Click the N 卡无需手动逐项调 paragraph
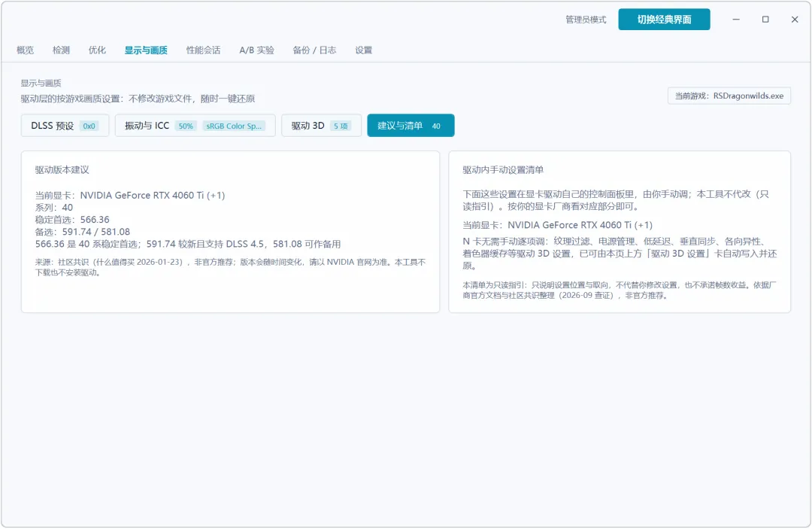The width and height of the screenshot is (812, 529). (x=620, y=254)
